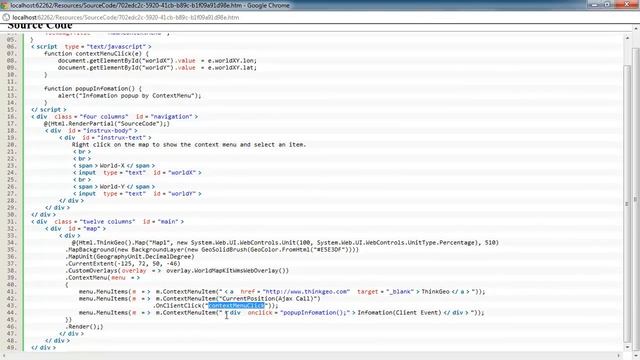Image resolution: width=640 pixels, height=360 pixels.
Task: Click the "World-Y" span text on line 26
Action: click(112, 187)
